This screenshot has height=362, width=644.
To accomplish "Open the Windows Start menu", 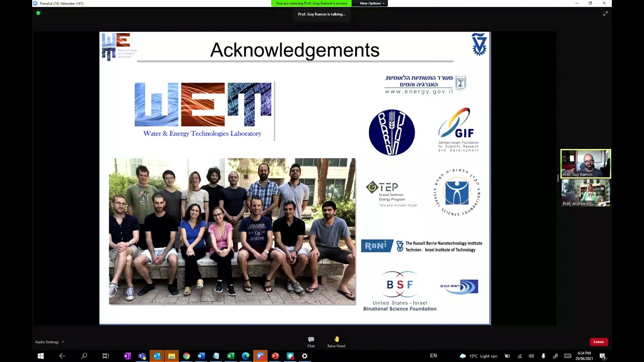I will 41,356.
